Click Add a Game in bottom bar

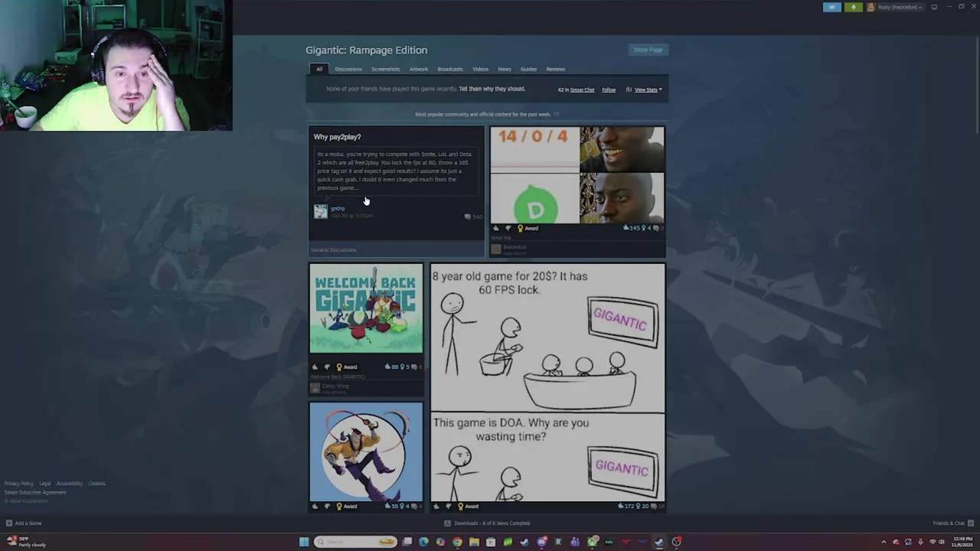[24, 523]
